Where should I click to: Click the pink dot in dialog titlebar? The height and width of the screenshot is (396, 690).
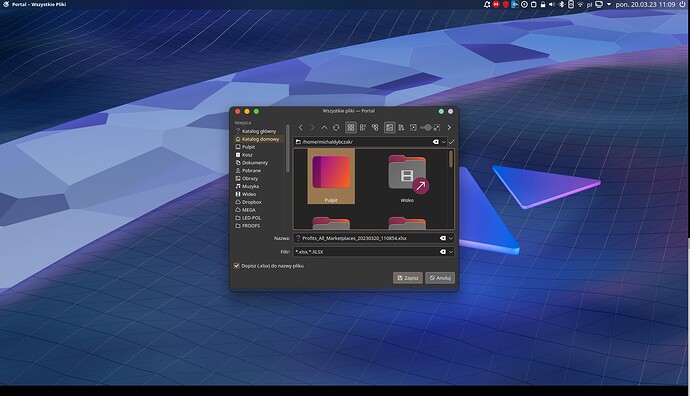coord(451,111)
